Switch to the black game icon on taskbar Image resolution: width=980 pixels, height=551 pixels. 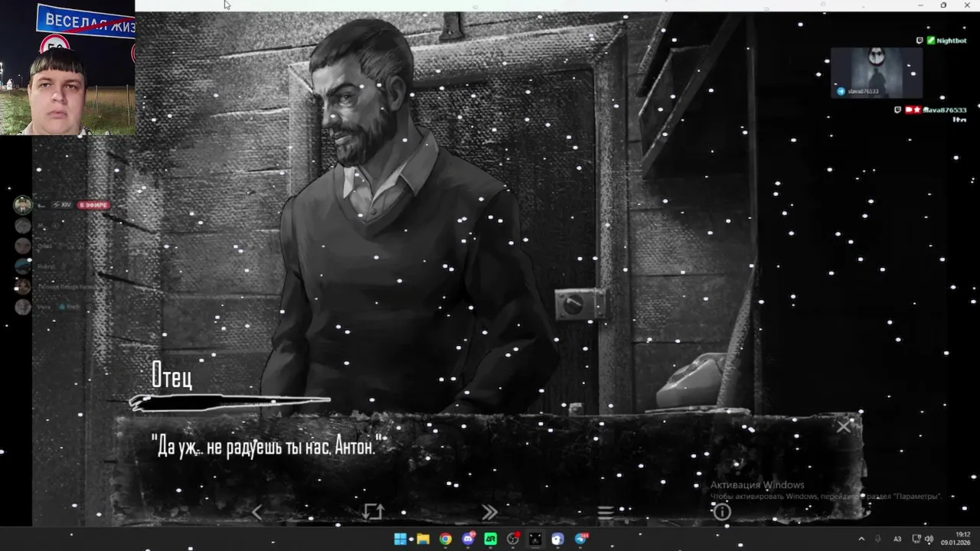[535, 539]
